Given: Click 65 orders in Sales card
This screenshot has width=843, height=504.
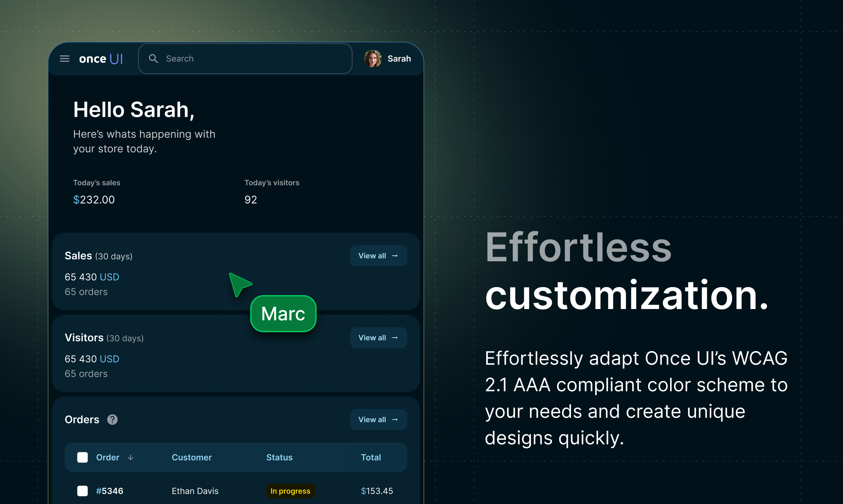Looking at the screenshot, I should 86,292.
